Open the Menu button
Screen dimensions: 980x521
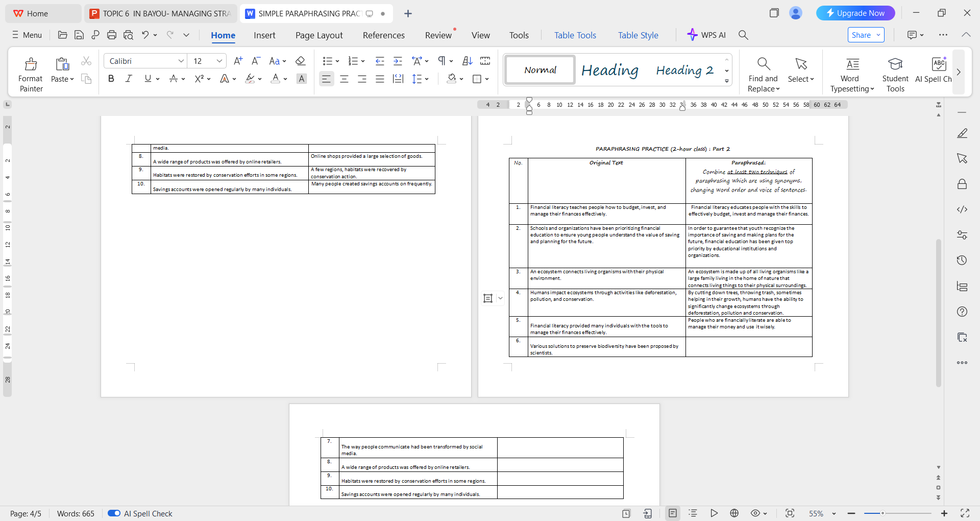click(27, 35)
